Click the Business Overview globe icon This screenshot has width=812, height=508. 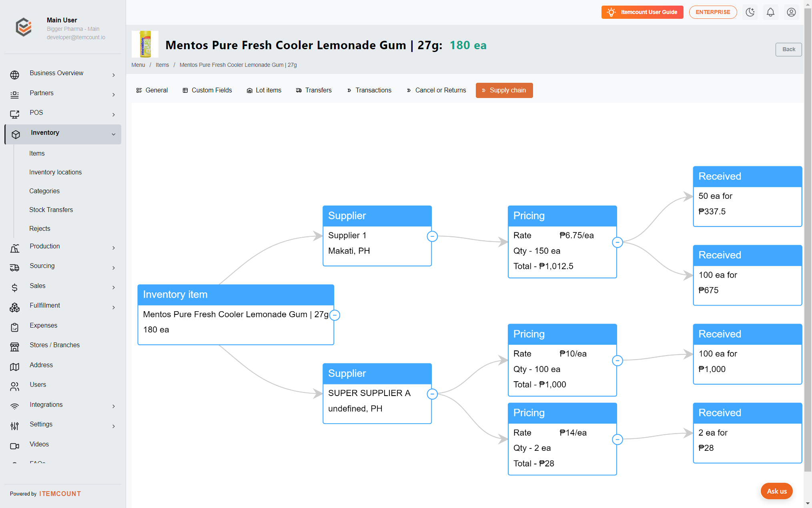15,75
